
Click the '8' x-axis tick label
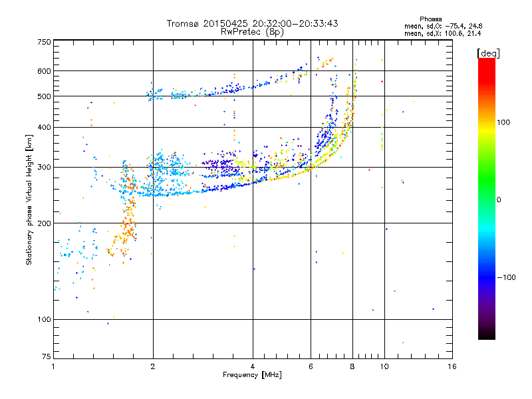[352, 366]
